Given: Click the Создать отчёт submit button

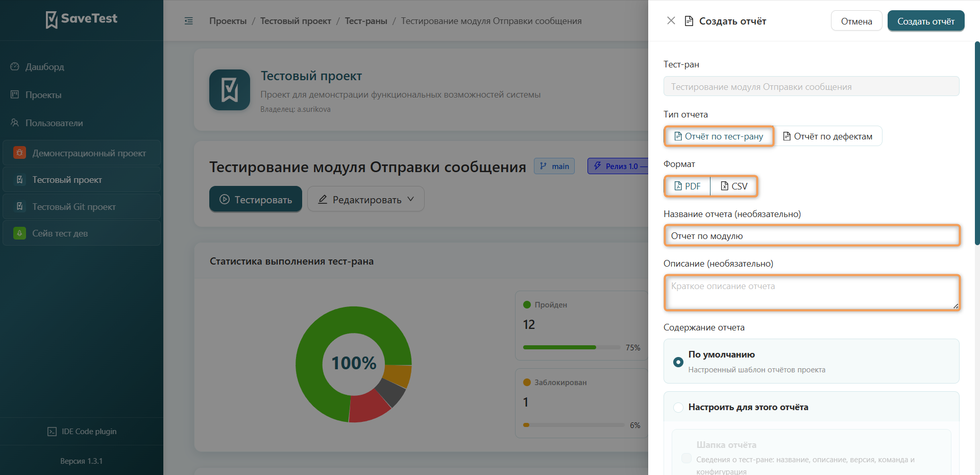Looking at the screenshot, I should (926, 21).
